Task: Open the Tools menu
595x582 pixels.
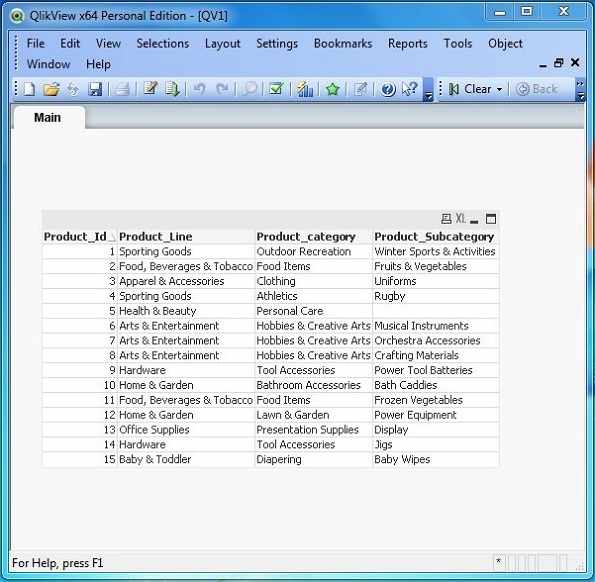Action: click(458, 43)
